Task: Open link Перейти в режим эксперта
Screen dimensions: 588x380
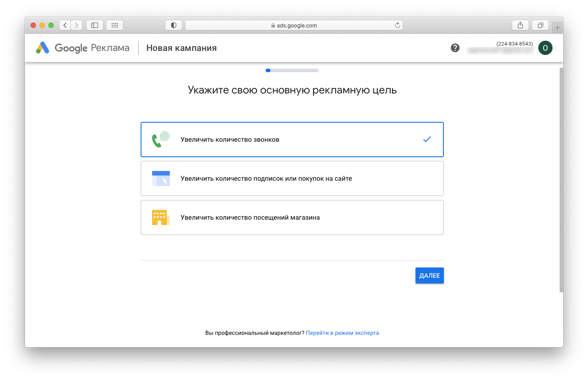Action: (342, 333)
